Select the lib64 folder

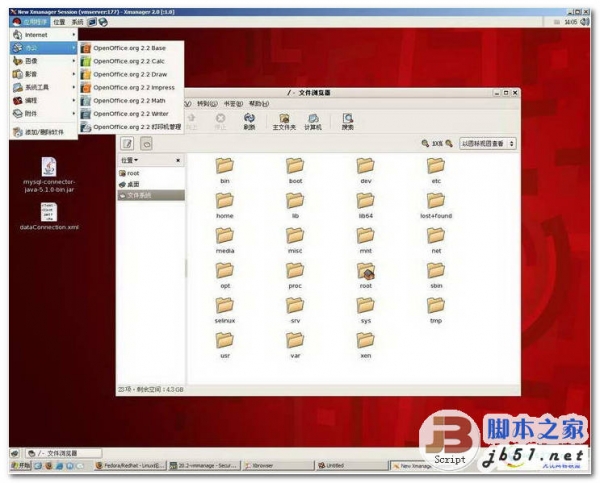(365, 206)
